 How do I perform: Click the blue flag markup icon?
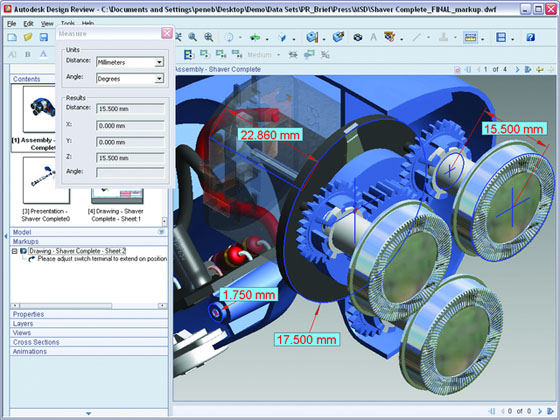(x=309, y=55)
